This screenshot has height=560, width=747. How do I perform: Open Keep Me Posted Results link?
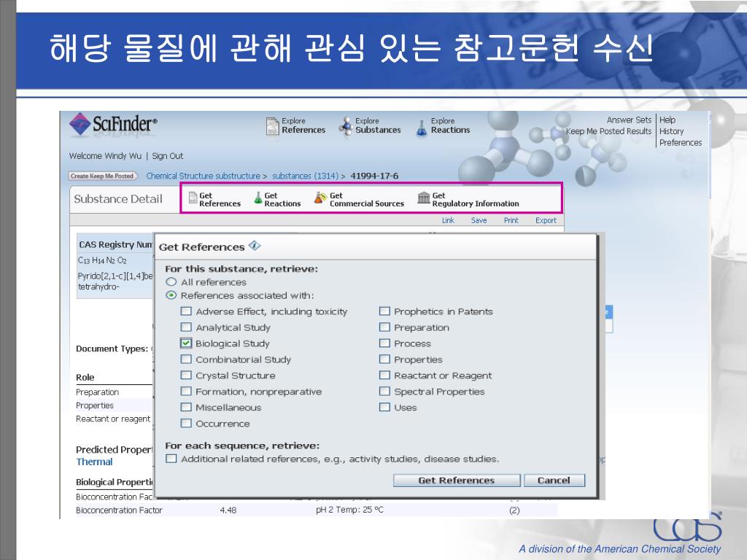click(608, 131)
